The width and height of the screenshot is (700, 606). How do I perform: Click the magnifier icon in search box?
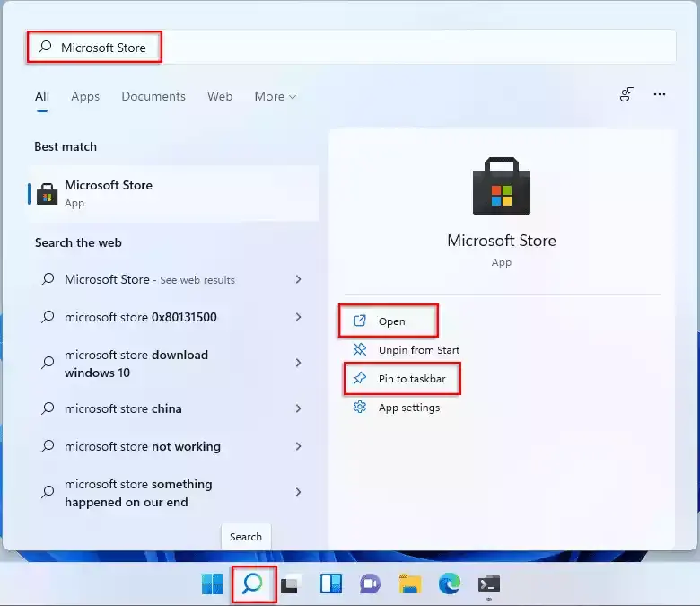click(45, 47)
